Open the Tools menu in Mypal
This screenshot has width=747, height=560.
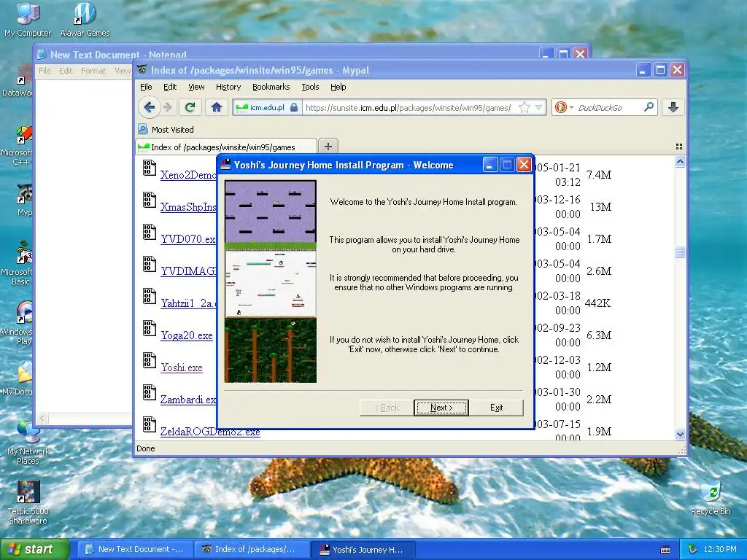click(x=310, y=87)
